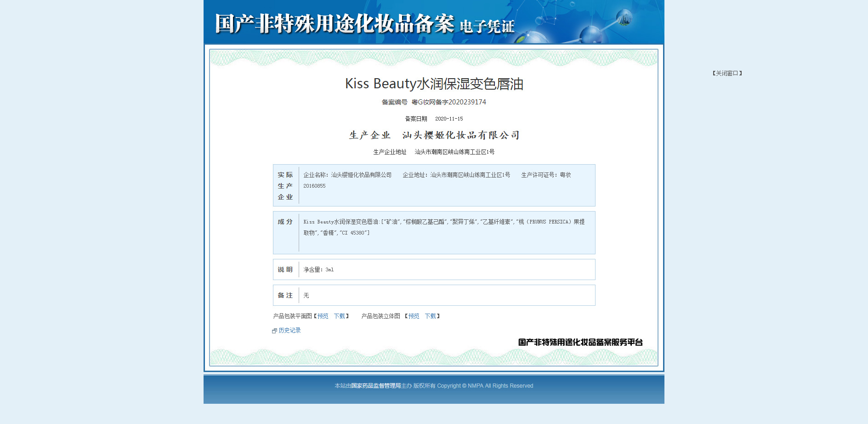Viewport: 868px width, 424px height.
Task: Click the ingredient text CI 45380
Action: pos(353,233)
